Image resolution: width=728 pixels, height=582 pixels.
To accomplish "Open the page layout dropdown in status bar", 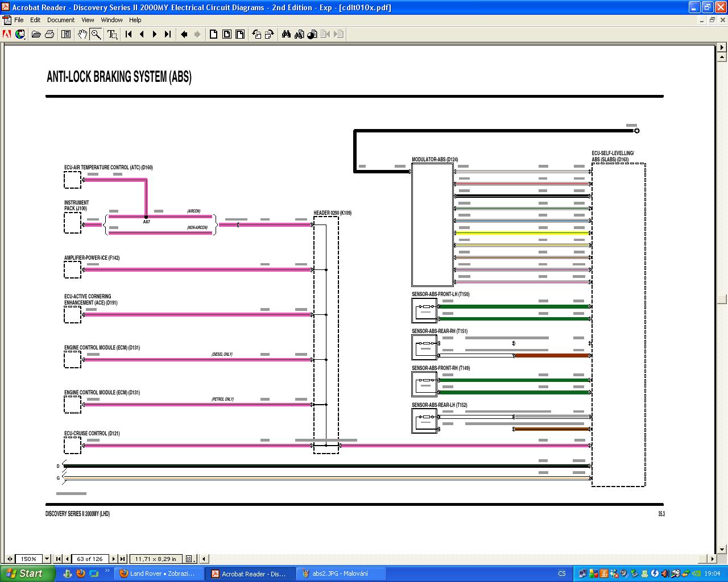I will coord(191,559).
